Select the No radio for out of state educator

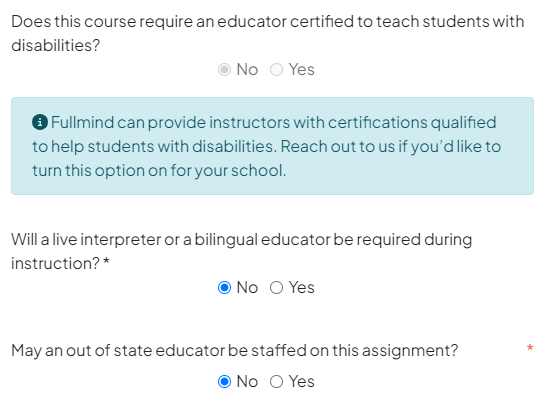[224, 381]
